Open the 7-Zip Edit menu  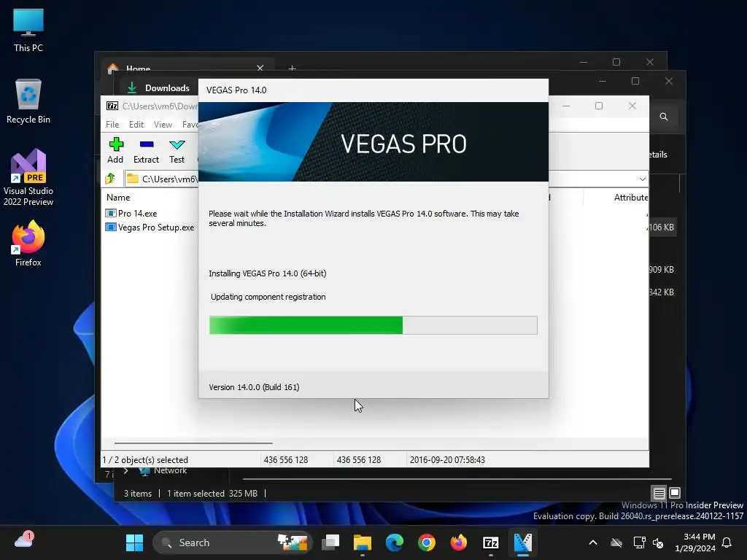pyautogui.click(x=136, y=124)
